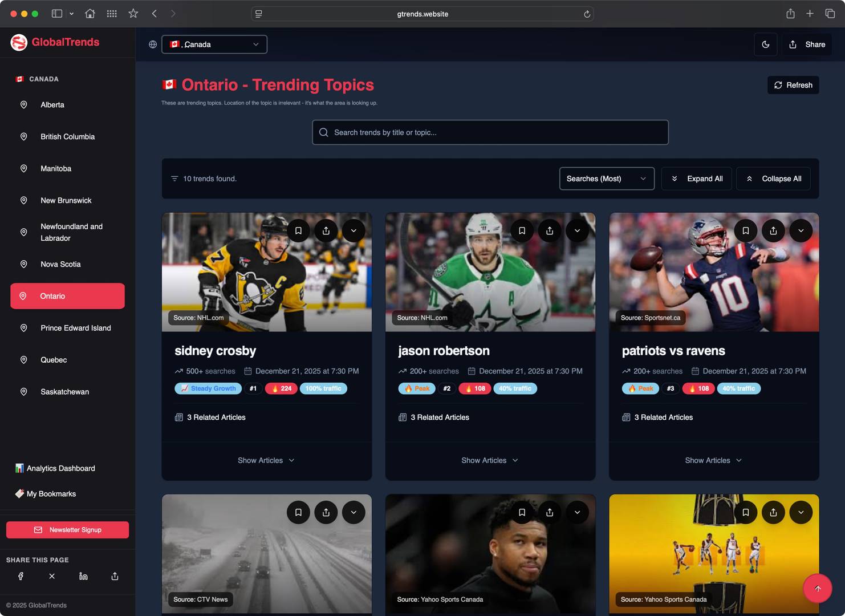Click share icon on jason robertson card
The width and height of the screenshot is (845, 616).
click(550, 230)
